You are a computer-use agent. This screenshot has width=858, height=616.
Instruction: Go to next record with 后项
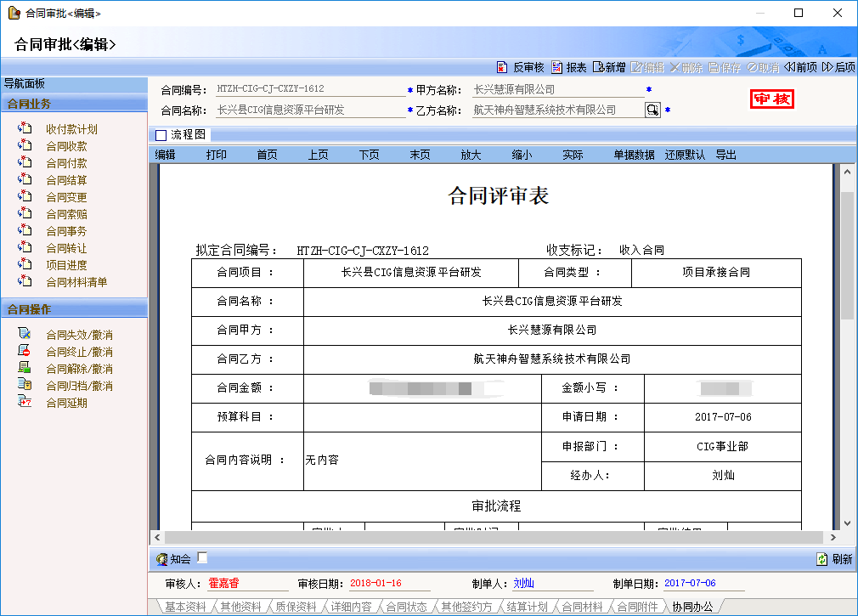click(x=838, y=67)
